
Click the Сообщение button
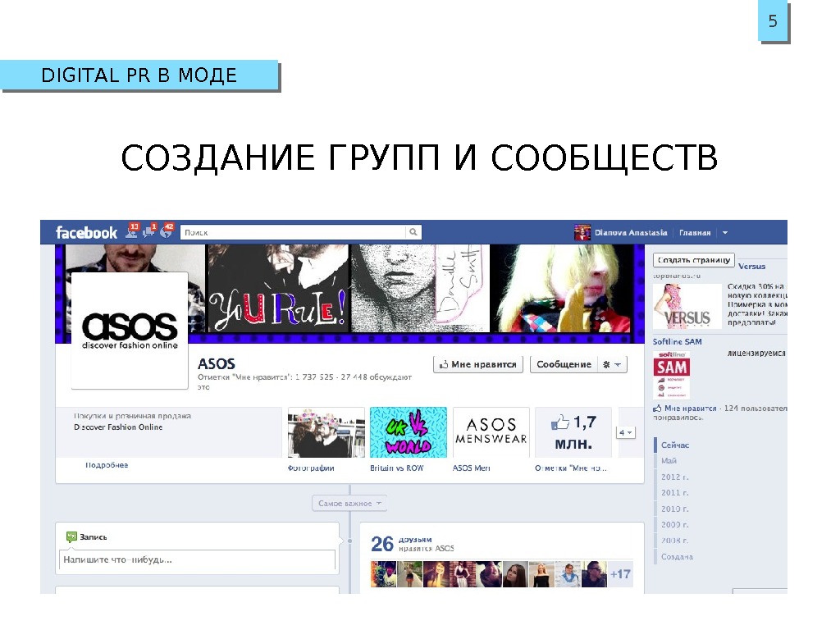pyautogui.click(x=564, y=364)
